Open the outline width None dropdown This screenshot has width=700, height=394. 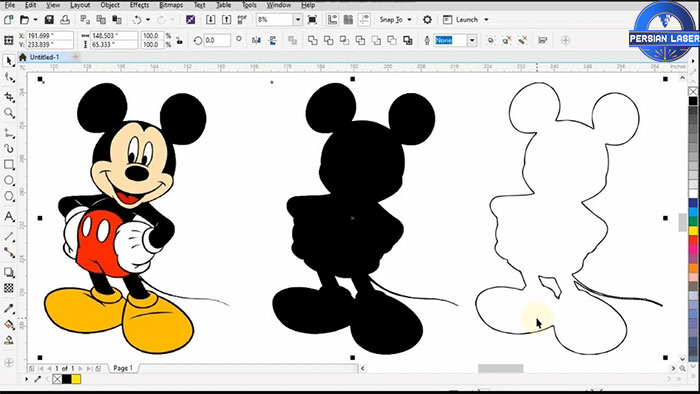click(472, 41)
